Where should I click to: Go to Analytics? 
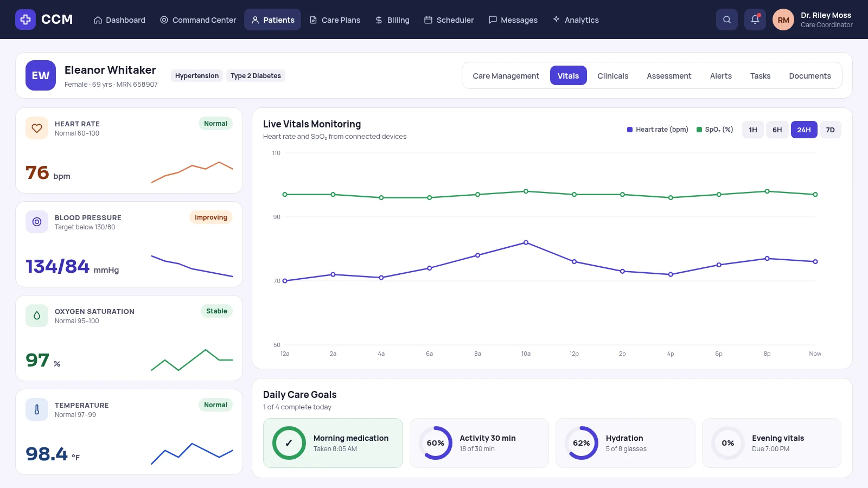tap(576, 20)
